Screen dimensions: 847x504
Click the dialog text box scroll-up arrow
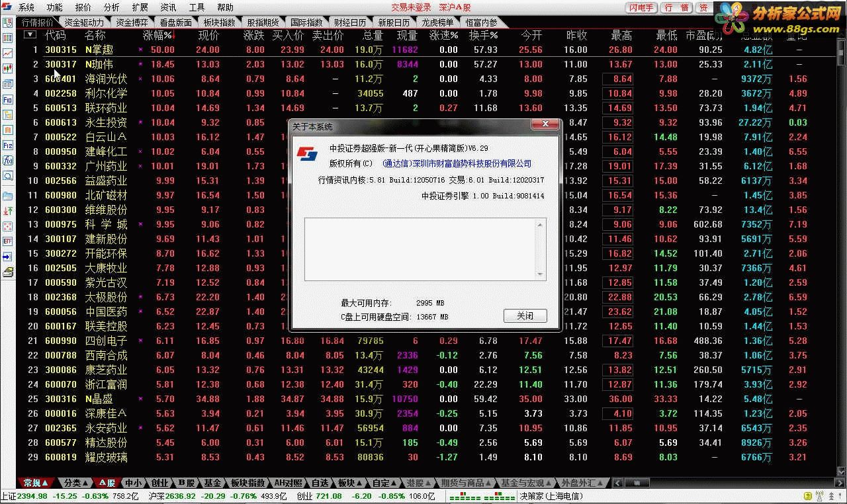(541, 226)
